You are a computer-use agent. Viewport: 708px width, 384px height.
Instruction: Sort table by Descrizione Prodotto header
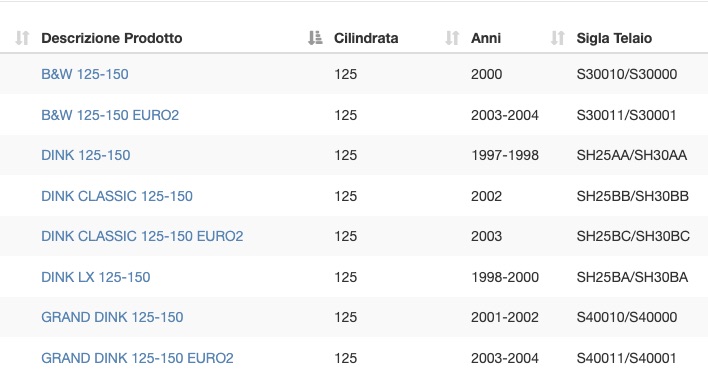(x=112, y=38)
